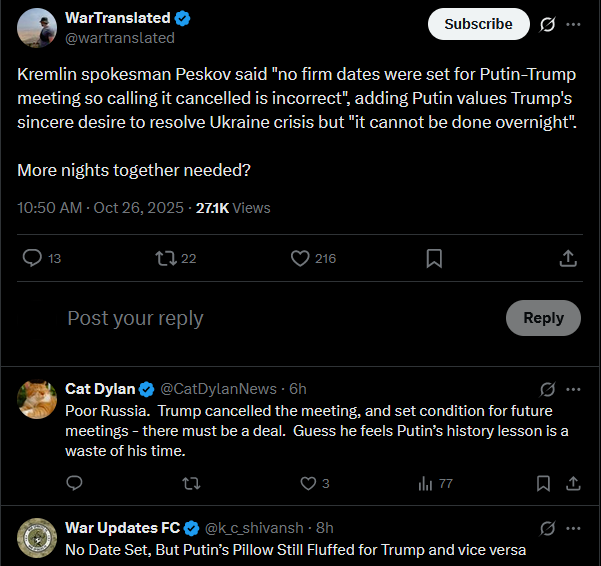Image resolution: width=601 pixels, height=566 pixels.
Task: Like Cat Dylan's comment
Action: [309, 483]
